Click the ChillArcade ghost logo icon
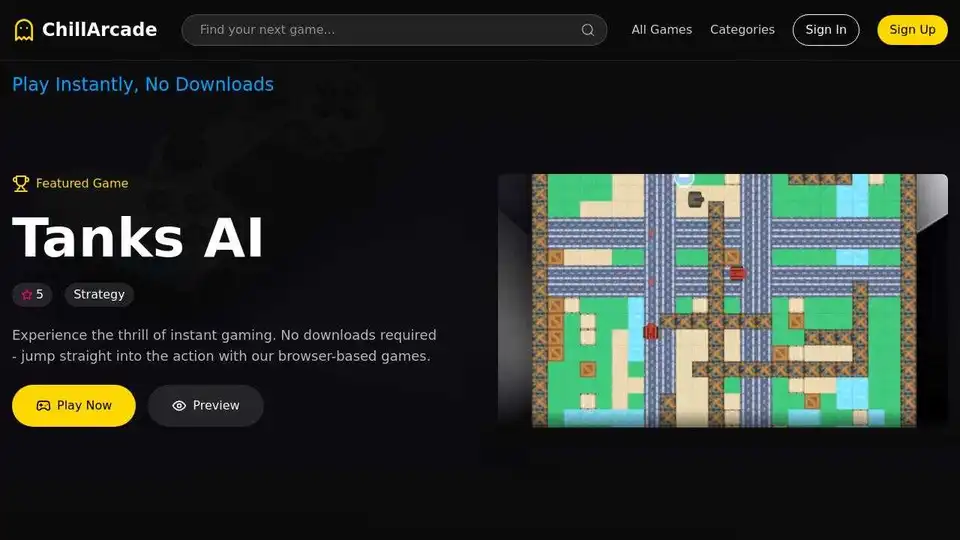 (x=24, y=30)
